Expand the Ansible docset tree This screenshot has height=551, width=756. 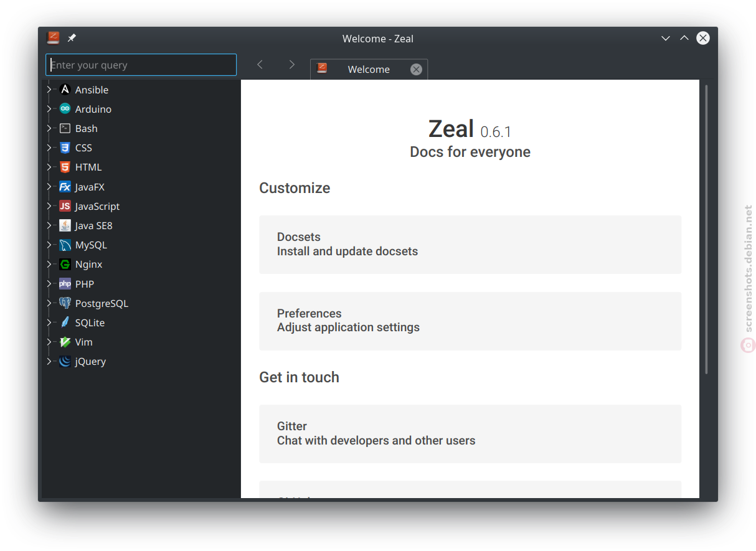(x=49, y=90)
